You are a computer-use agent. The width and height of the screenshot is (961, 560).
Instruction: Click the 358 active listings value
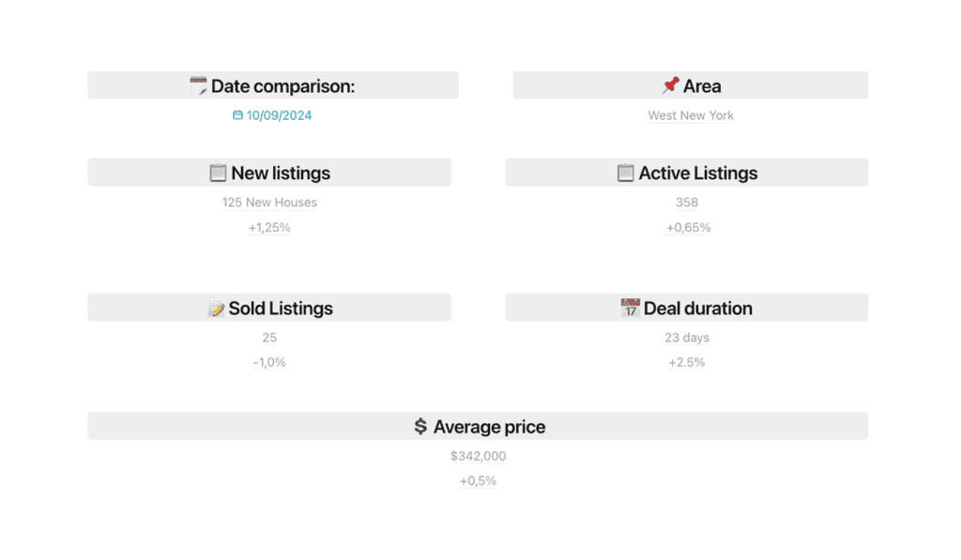click(686, 203)
